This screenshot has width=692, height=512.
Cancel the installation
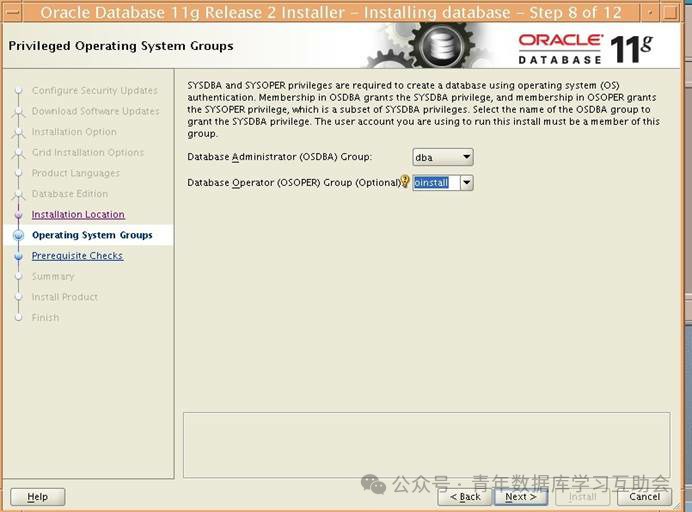[644, 497]
